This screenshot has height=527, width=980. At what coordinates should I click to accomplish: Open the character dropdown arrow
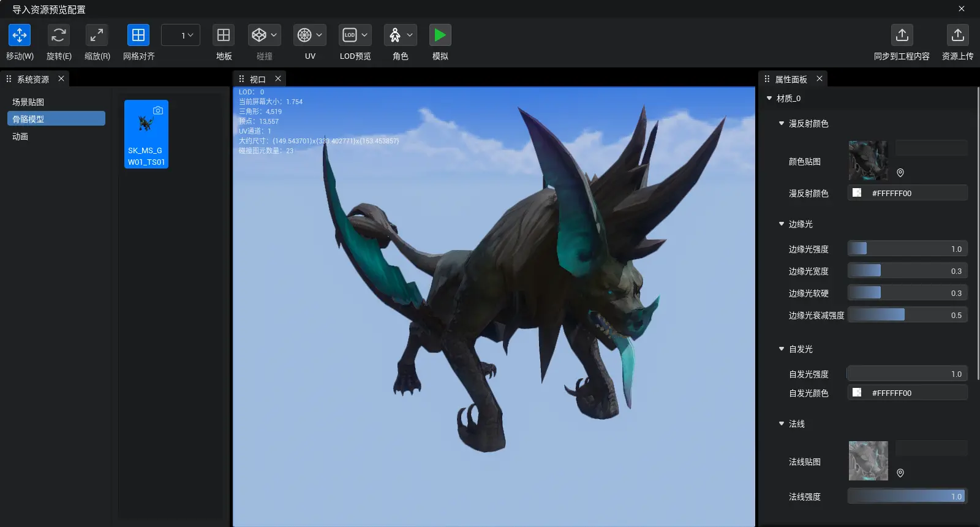[x=410, y=35]
